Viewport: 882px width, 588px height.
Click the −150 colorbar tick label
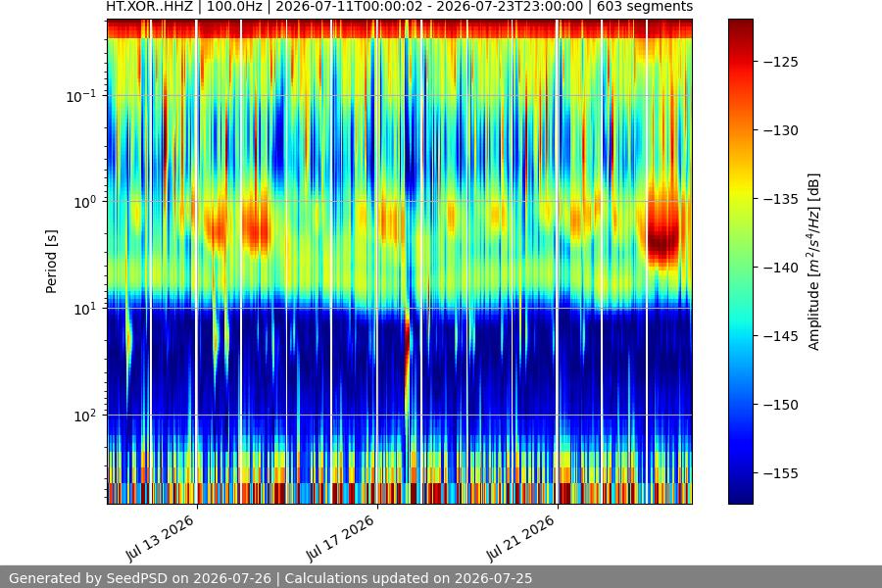(x=781, y=405)
